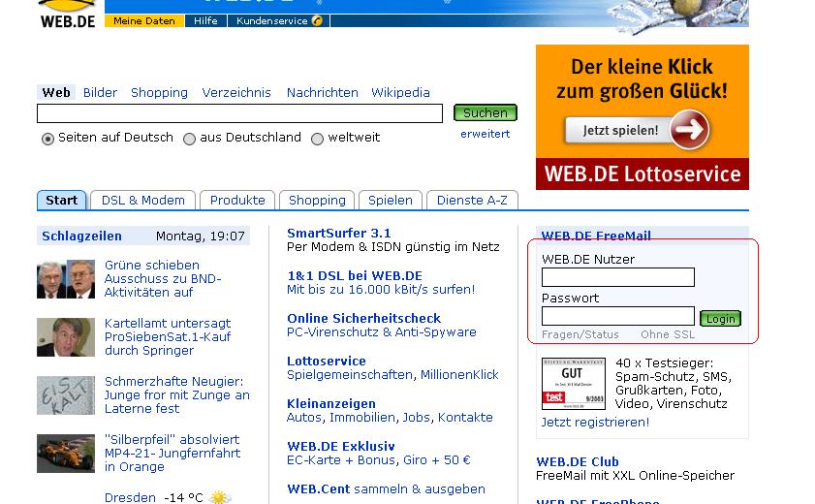Screen dimensions: 815x504
Task: Open the 'Ohne SSL' link
Action: click(668, 334)
